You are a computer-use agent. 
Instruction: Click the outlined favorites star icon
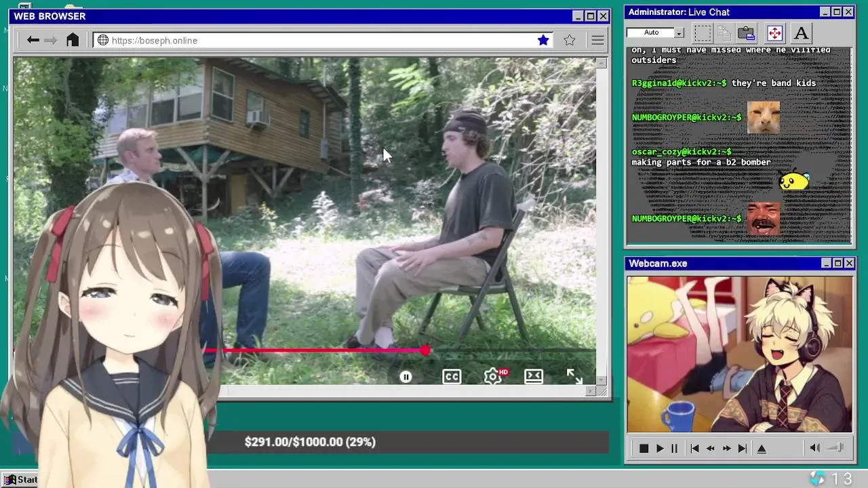pyautogui.click(x=570, y=41)
